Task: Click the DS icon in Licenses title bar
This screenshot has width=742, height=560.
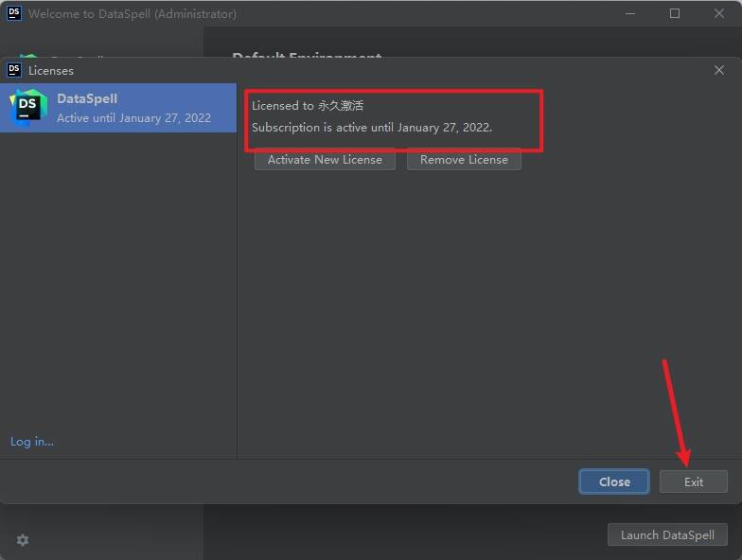Action: (x=14, y=70)
